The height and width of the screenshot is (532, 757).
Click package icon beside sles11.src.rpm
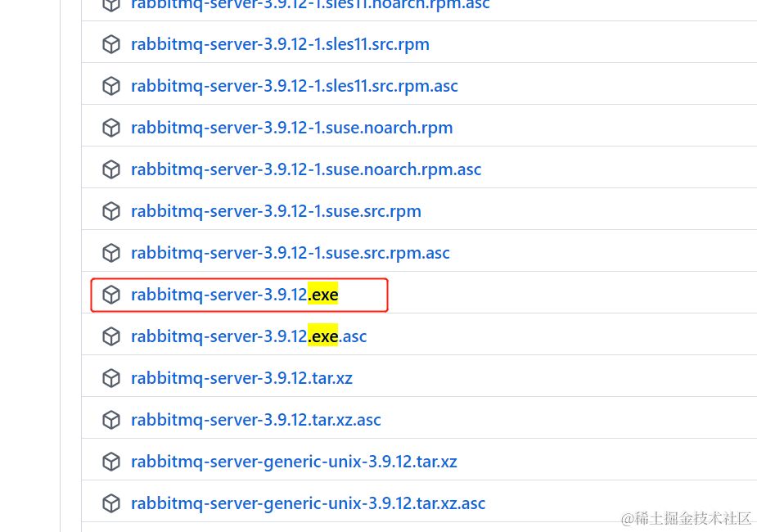(111, 44)
